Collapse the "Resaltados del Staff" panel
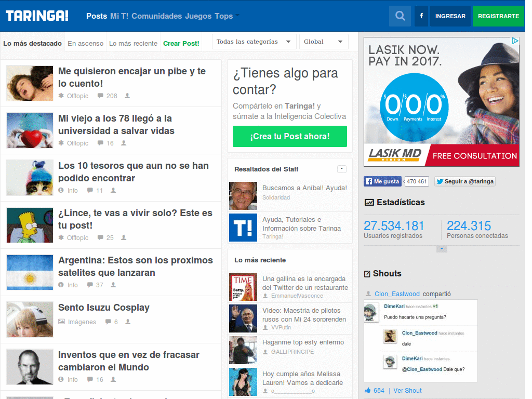 (342, 169)
